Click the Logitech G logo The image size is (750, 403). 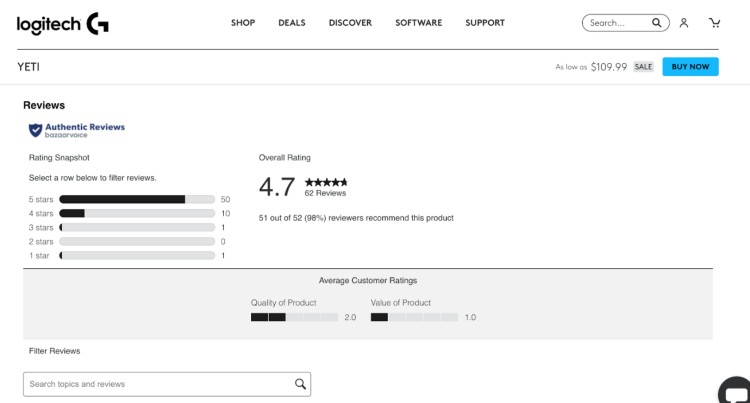pyautogui.click(x=63, y=24)
